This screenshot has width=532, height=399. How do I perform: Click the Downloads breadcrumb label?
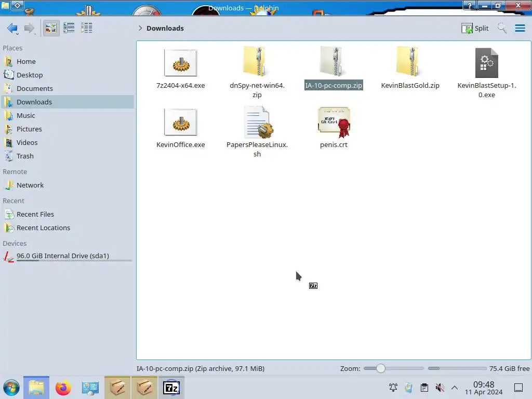pyautogui.click(x=165, y=28)
